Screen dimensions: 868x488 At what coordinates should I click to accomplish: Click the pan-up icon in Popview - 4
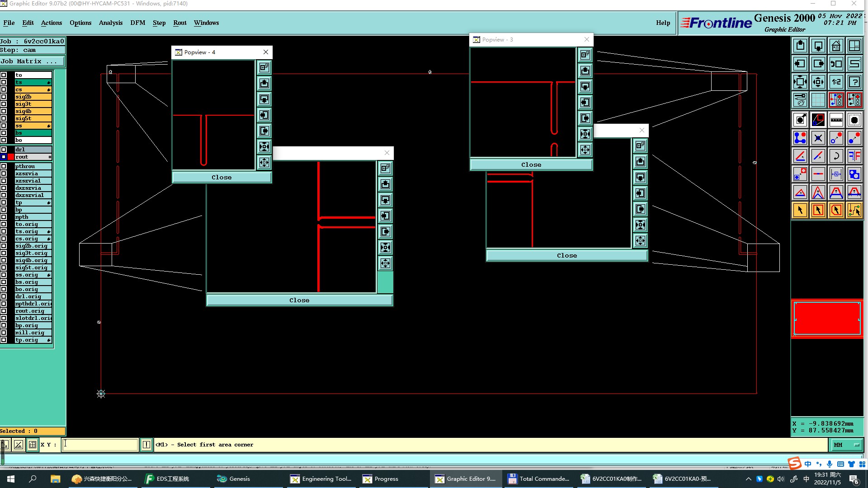(264, 84)
